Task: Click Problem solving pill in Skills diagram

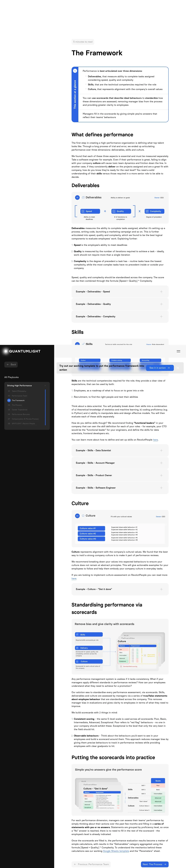Action: point(120,360)
